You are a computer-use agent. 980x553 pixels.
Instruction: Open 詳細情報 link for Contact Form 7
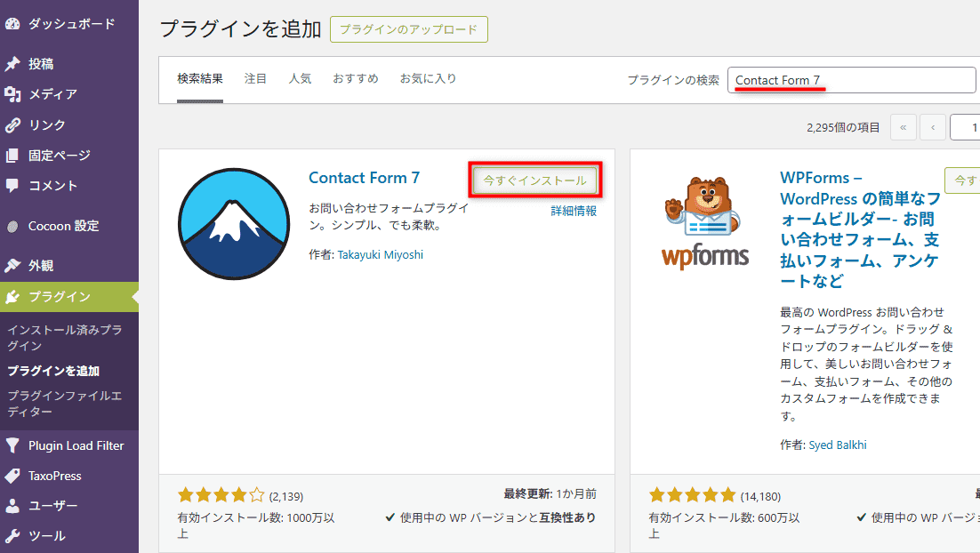tap(574, 212)
